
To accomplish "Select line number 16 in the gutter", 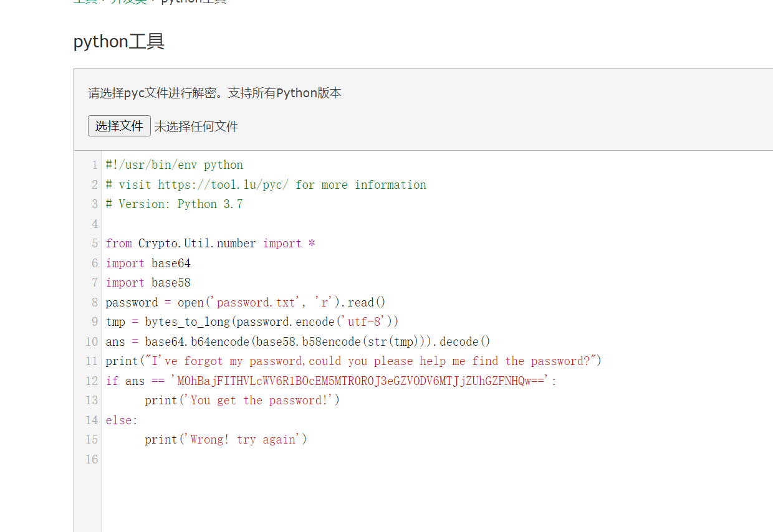I will tap(92, 459).
